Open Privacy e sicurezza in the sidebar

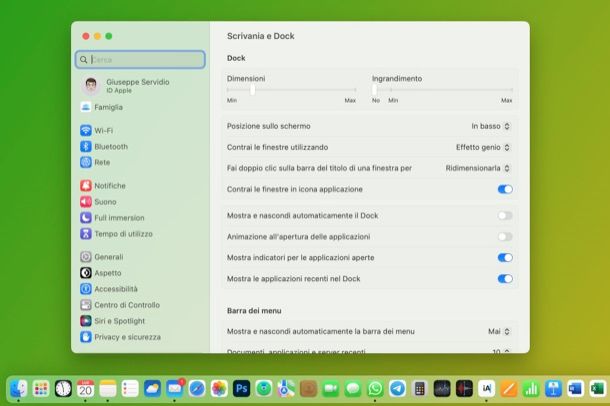pos(121,336)
